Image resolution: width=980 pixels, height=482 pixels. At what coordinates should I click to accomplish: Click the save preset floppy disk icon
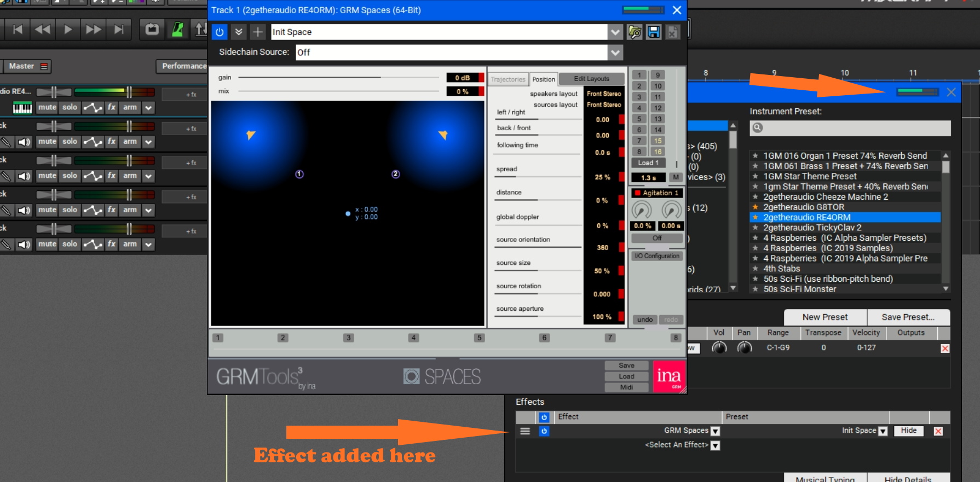coord(654,32)
